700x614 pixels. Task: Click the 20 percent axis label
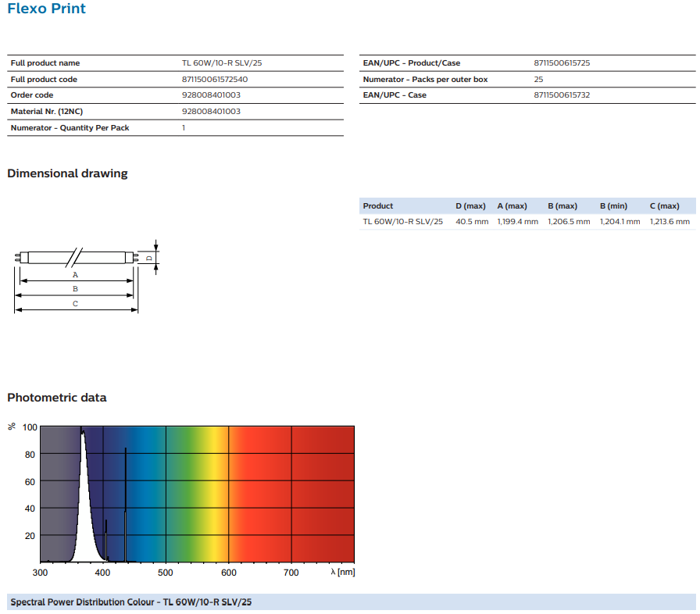coord(30,536)
